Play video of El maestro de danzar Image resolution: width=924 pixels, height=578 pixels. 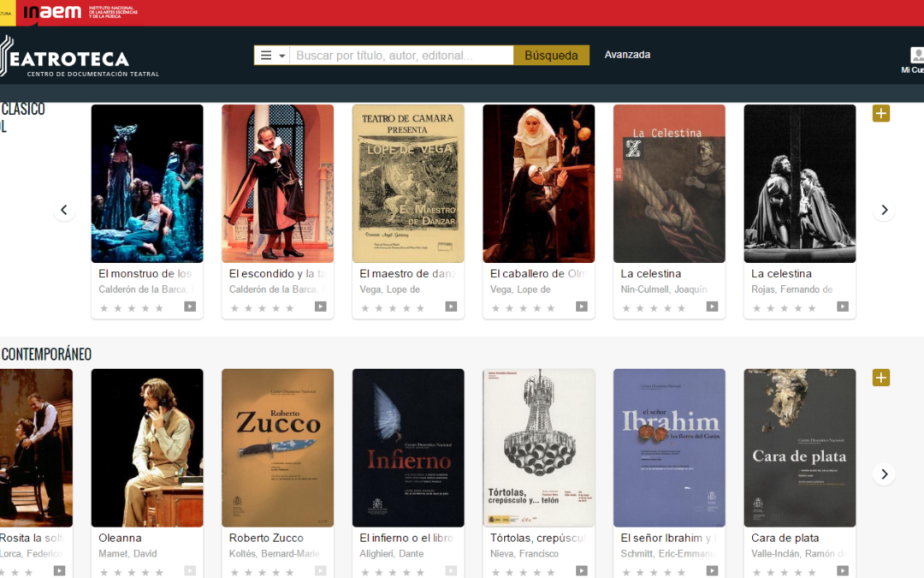point(451,307)
